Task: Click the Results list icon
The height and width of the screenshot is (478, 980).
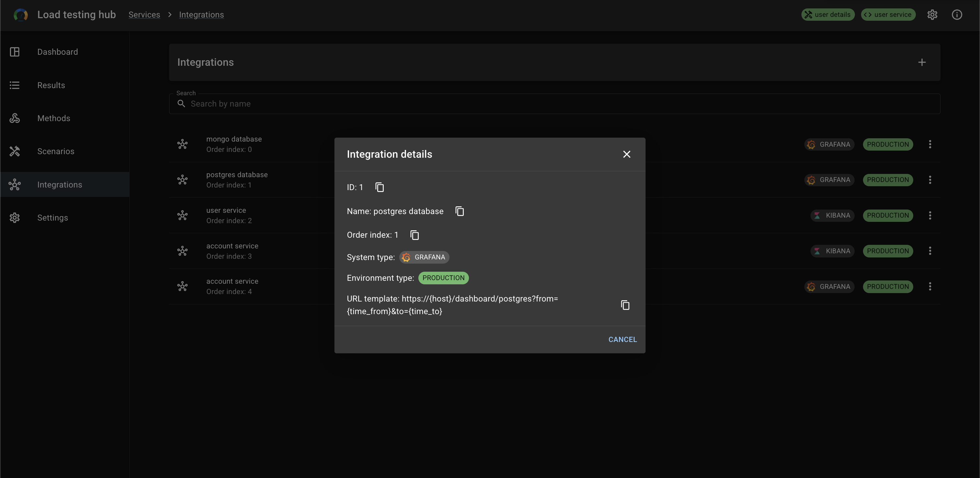Action: pyautogui.click(x=15, y=85)
